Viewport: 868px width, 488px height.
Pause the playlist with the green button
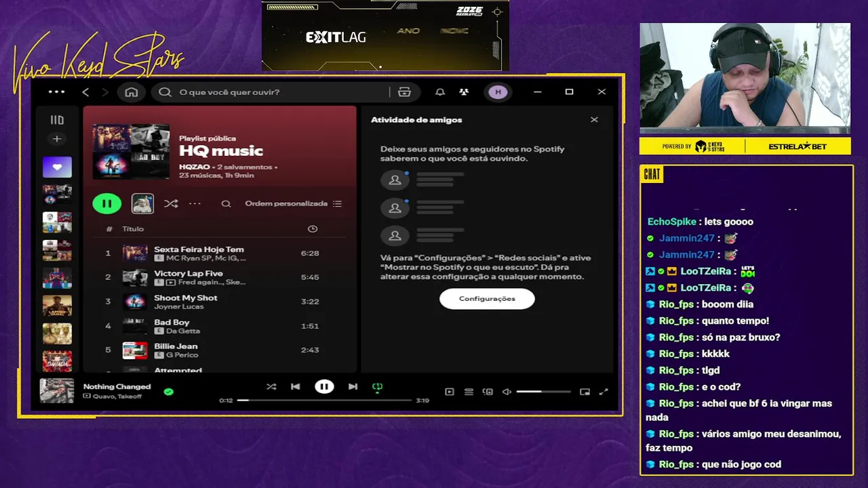pos(107,203)
